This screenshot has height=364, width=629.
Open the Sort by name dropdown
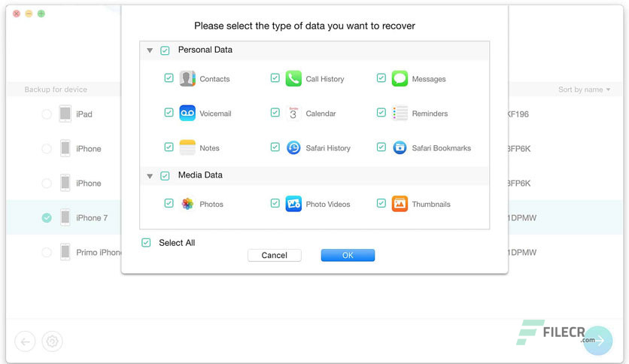pyautogui.click(x=584, y=89)
